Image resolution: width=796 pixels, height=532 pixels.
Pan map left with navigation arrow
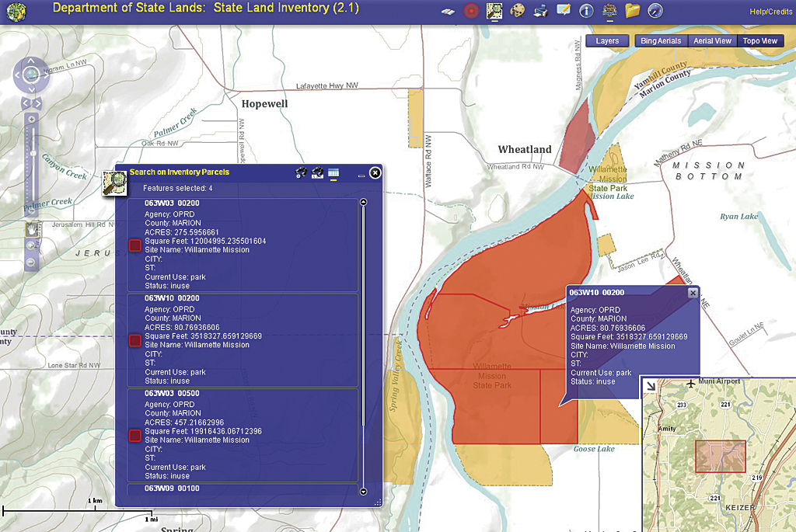click(x=17, y=75)
